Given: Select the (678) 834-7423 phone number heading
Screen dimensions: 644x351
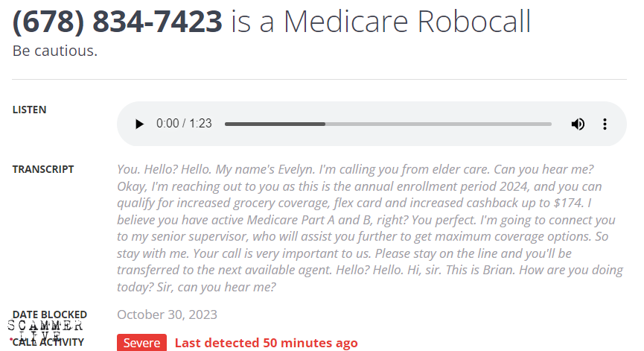Looking at the screenshot, I should tap(118, 22).
